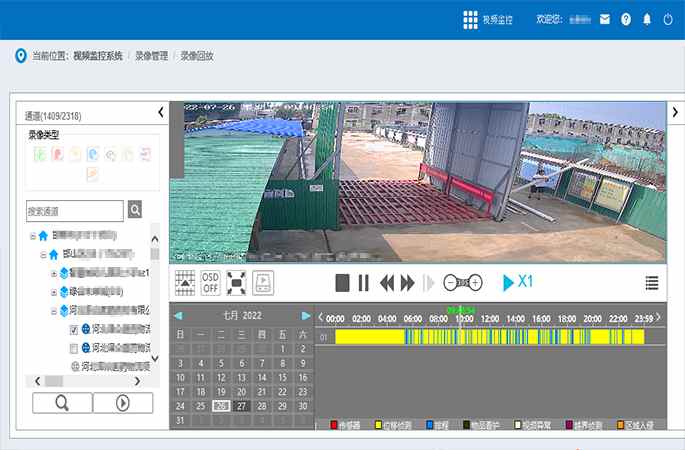Image resolution: width=685 pixels, height=450 pixels.
Task: Enter fullscreen video view
Action: pyautogui.click(x=236, y=282)
